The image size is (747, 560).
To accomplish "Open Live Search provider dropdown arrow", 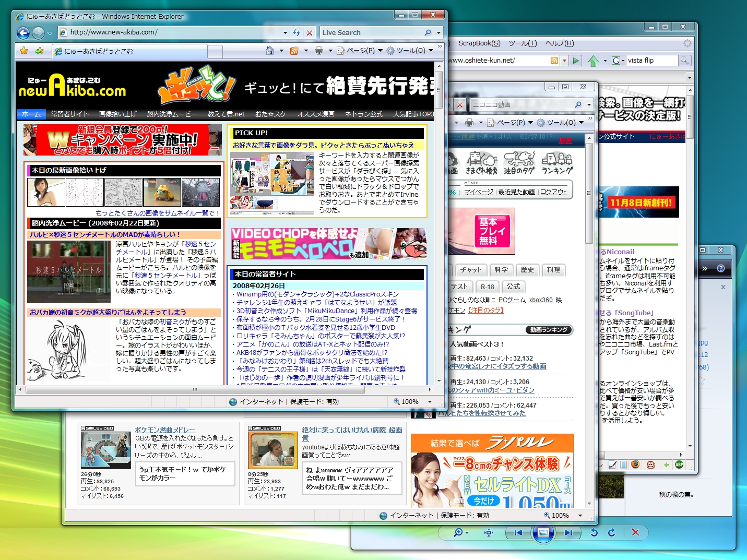I will [x=438, y=32].
